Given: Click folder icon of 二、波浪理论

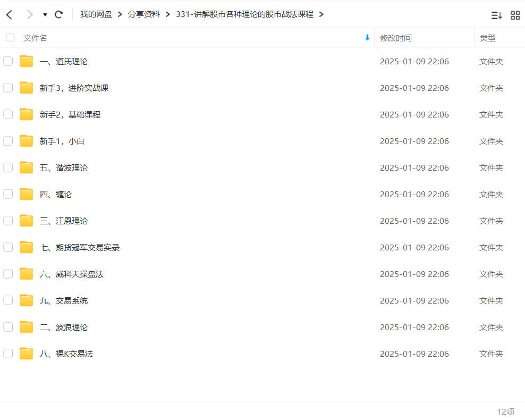Looking at the screenshot, I should point(26,327).
